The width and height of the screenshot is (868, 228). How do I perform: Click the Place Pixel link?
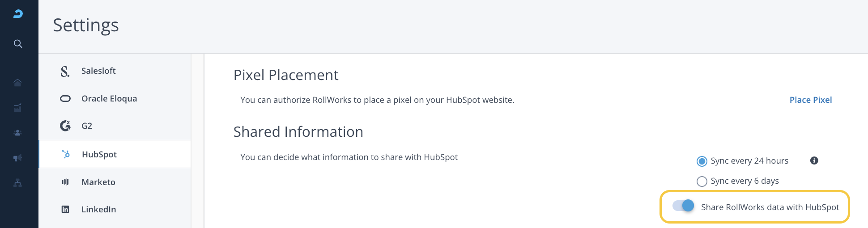pos(810,100)
